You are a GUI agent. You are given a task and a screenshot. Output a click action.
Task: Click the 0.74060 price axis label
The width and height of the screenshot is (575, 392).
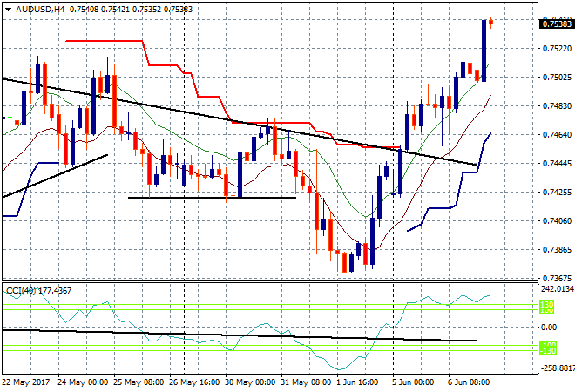557,220
